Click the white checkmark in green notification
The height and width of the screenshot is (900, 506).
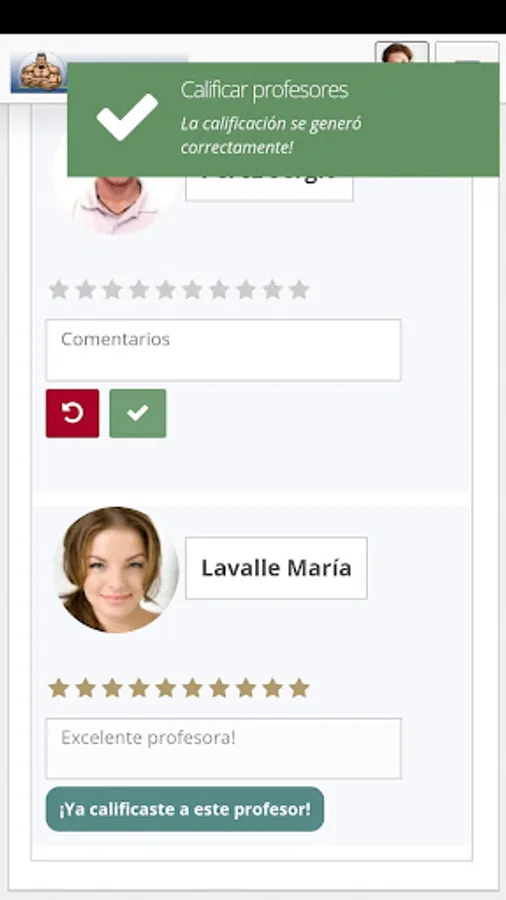(x=127, y=117)
